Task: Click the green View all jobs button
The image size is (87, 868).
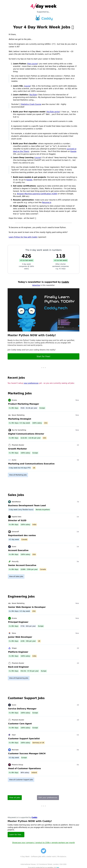Action: pyautogui.click(x=14, y=798)
